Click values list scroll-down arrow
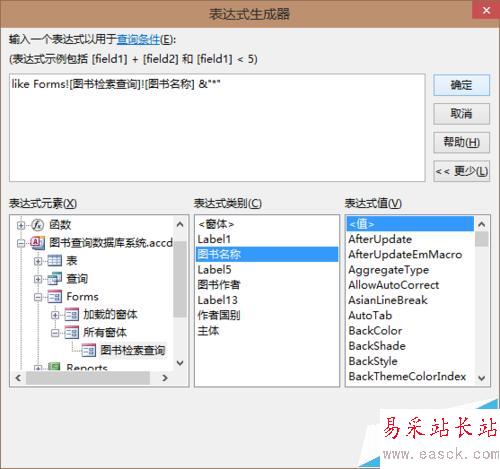Viewport: 500px width, 469px height. (x=482, y=378)
